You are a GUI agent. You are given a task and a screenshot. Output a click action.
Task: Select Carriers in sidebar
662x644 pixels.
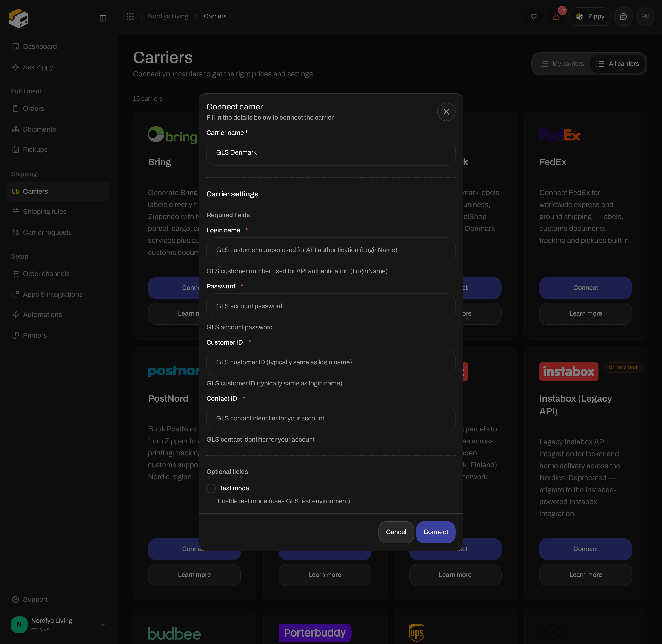pyautogui.click(x=59, y=191)
